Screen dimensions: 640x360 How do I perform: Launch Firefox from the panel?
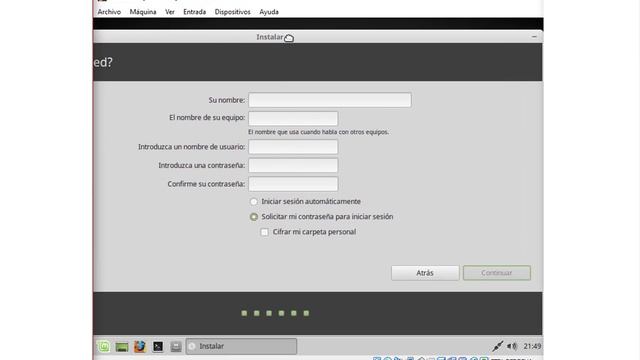[x=140, y=347]
